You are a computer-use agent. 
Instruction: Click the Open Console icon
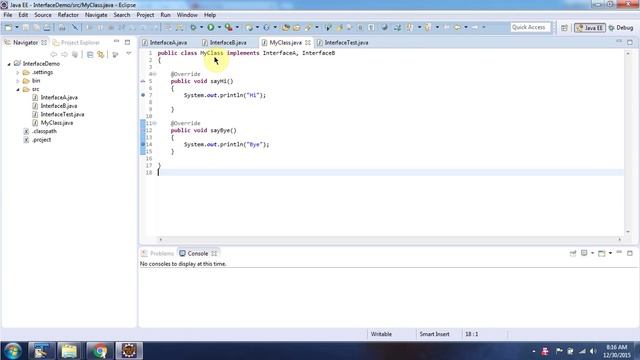(601, 253)
